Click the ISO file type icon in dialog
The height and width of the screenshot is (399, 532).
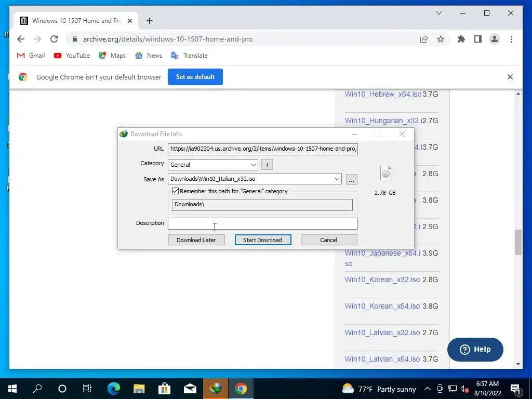point(386,174)
